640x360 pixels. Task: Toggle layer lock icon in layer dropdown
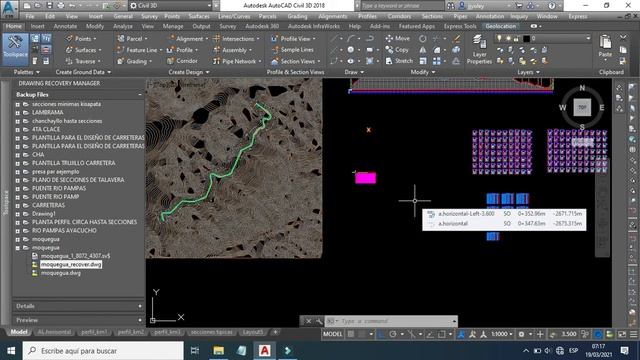click(x=516, y=38)
